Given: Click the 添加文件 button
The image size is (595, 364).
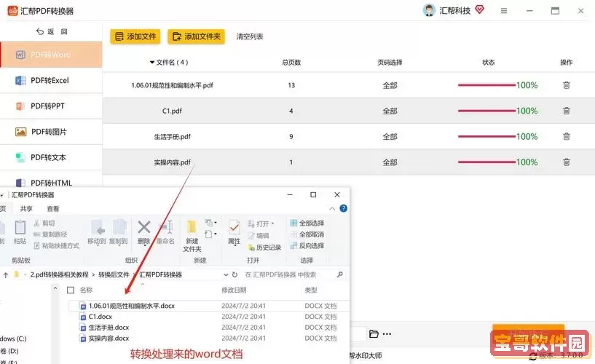Looking at the screenshot, I should 135,36.
